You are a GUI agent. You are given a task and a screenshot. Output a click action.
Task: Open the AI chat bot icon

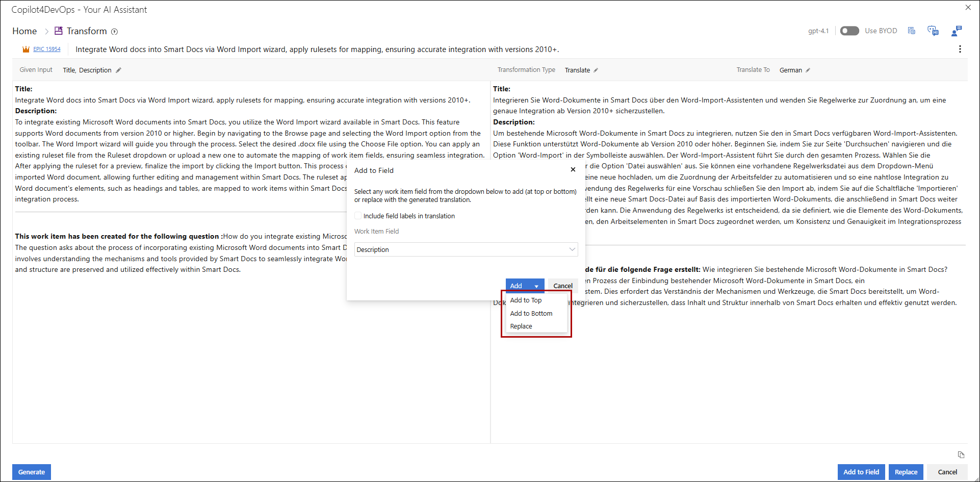[933, 31]
